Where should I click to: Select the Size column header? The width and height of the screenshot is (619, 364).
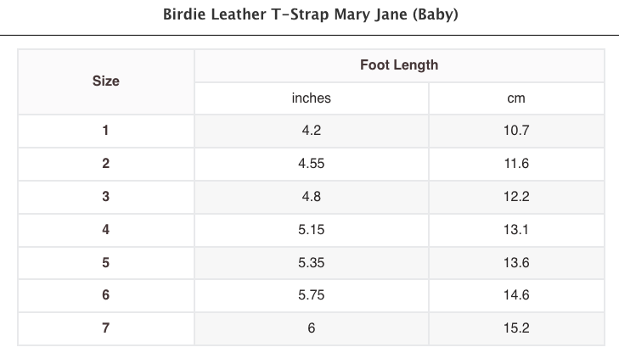click(x=105, y=81)
